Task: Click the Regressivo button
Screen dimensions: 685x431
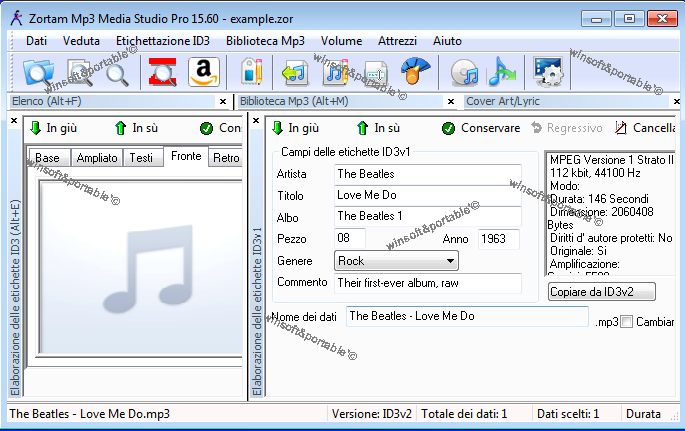Action: [567, 128]
